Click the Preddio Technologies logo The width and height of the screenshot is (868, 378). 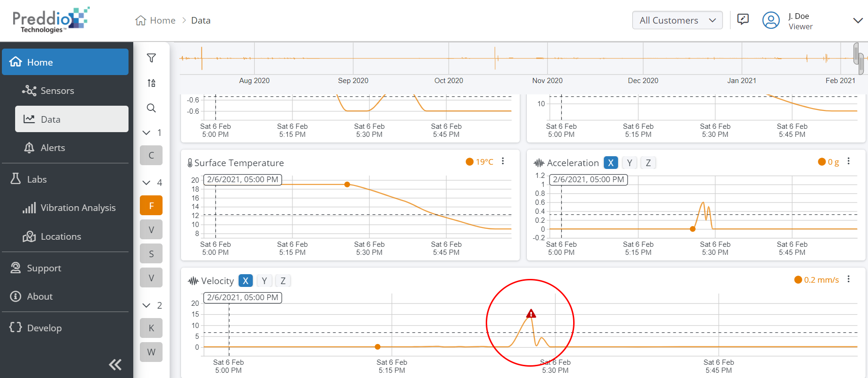click(x=51, y=20)
